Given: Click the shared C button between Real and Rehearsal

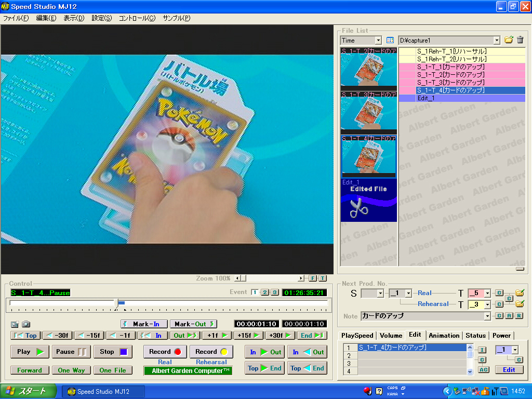Looking at the screenshot, I should point(509,298).
